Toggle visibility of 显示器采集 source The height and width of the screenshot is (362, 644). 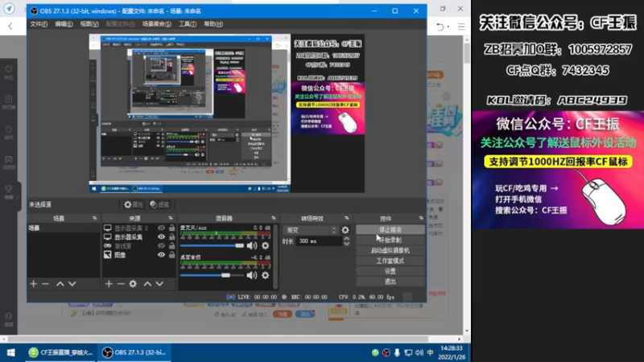[161, 237]
